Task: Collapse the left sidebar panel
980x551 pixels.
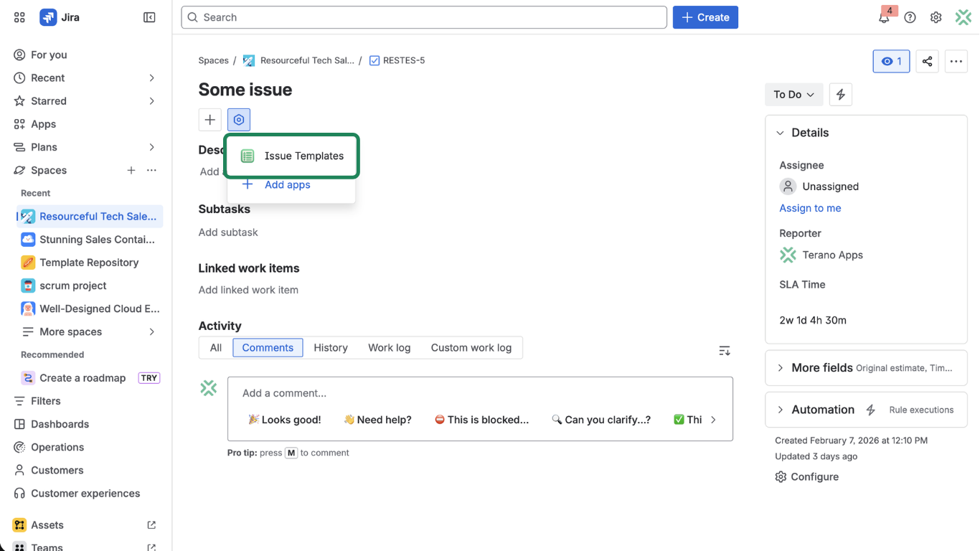Action: click(x=149, y=17)
